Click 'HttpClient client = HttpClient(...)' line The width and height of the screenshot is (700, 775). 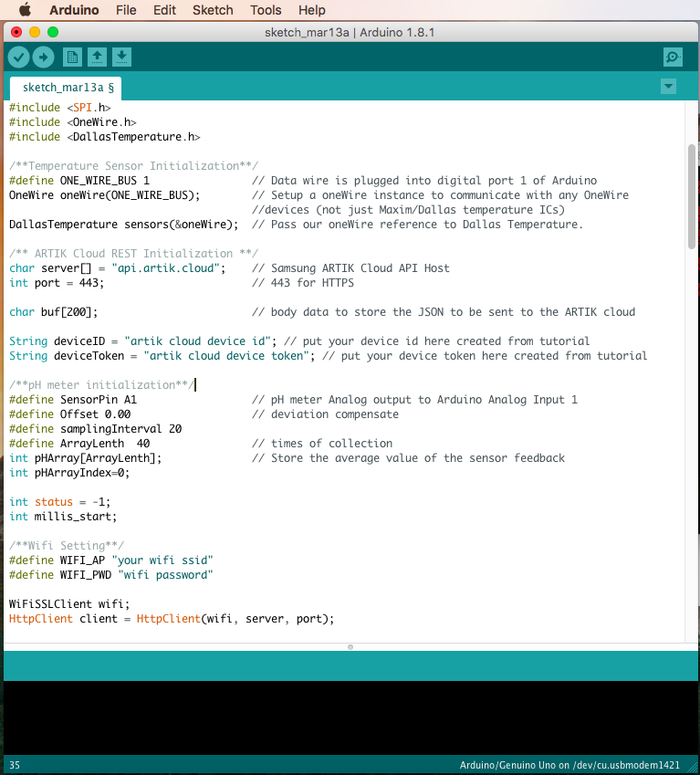click(x=172, y=619)
